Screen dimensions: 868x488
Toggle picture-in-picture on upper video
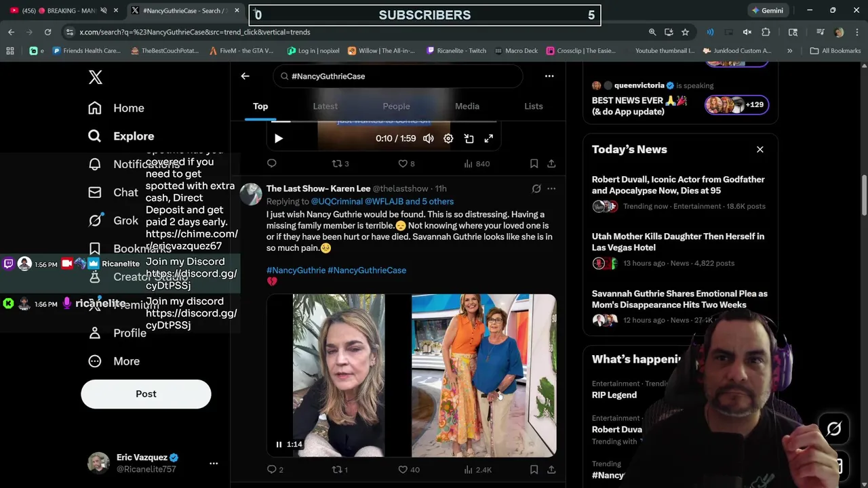(x=469, y=138)
